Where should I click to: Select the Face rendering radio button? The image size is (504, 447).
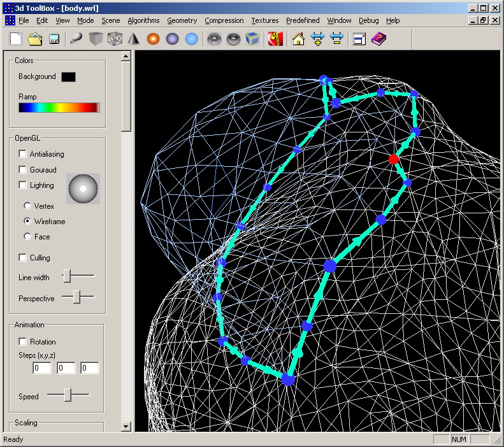tap(27, 237)
